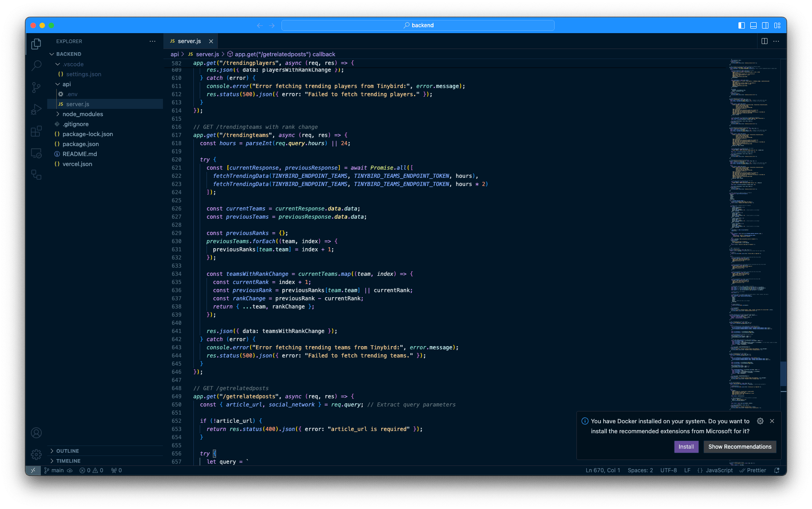Open the Run and Debug view

point(36,109)
